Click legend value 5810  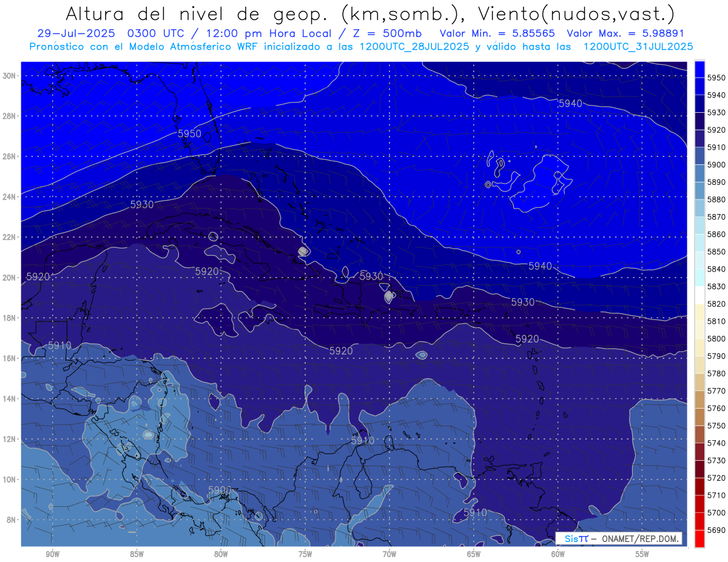[x=716, y=321]
